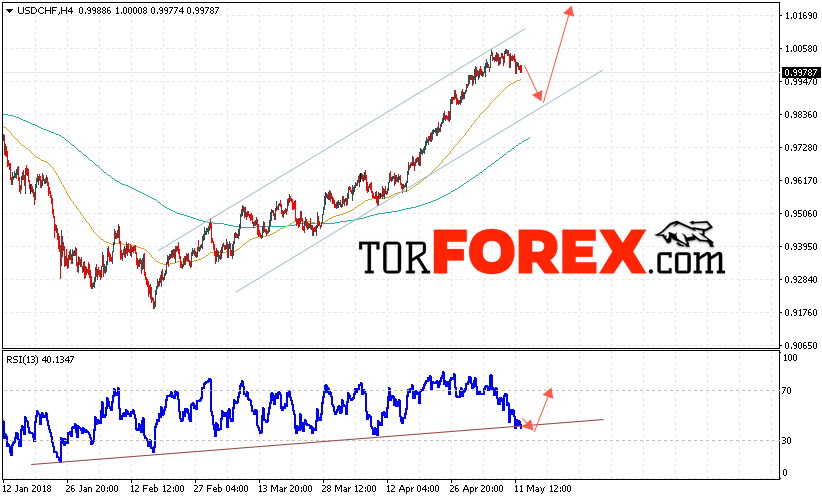Click the RSI scale level 70
Image resolution: width=822 pixels, height=500 pixels.
tap(786, 391)
